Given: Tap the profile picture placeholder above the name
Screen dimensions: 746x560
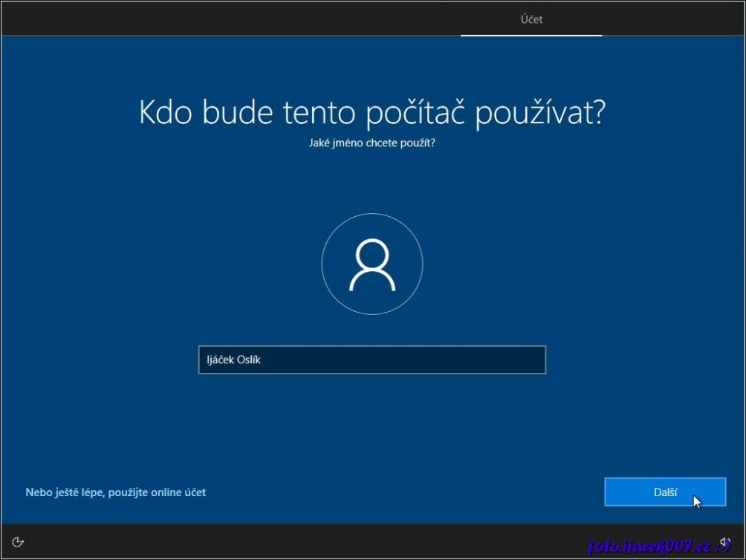Looking at the screenshot, I should tap(372, 264).
